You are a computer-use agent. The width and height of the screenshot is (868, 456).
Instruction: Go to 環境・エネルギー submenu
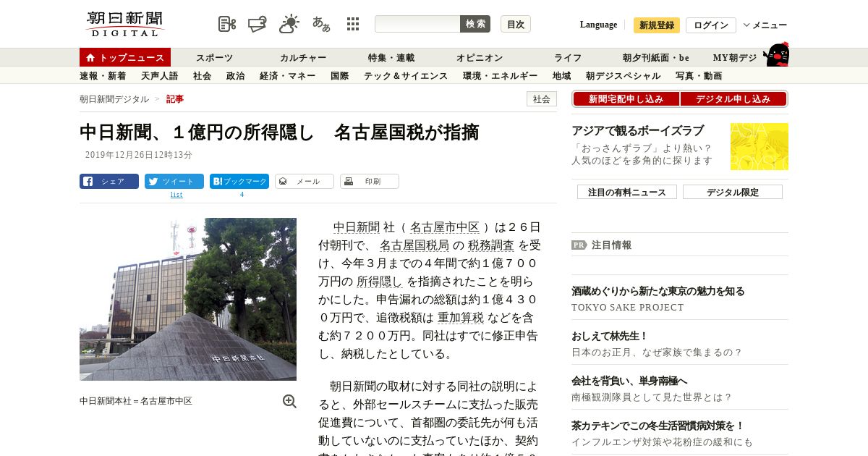pyautogui.click(x=501, y=76)
